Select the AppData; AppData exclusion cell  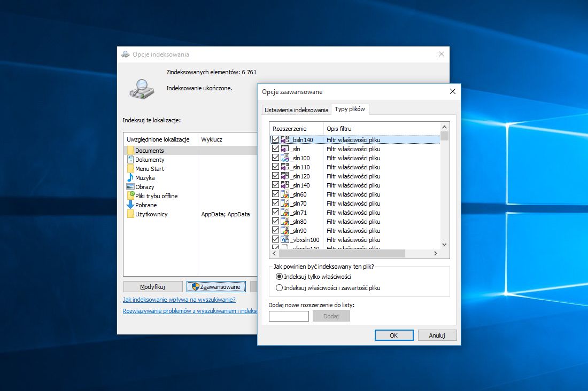pyautogui.click(x=226, y=214)
